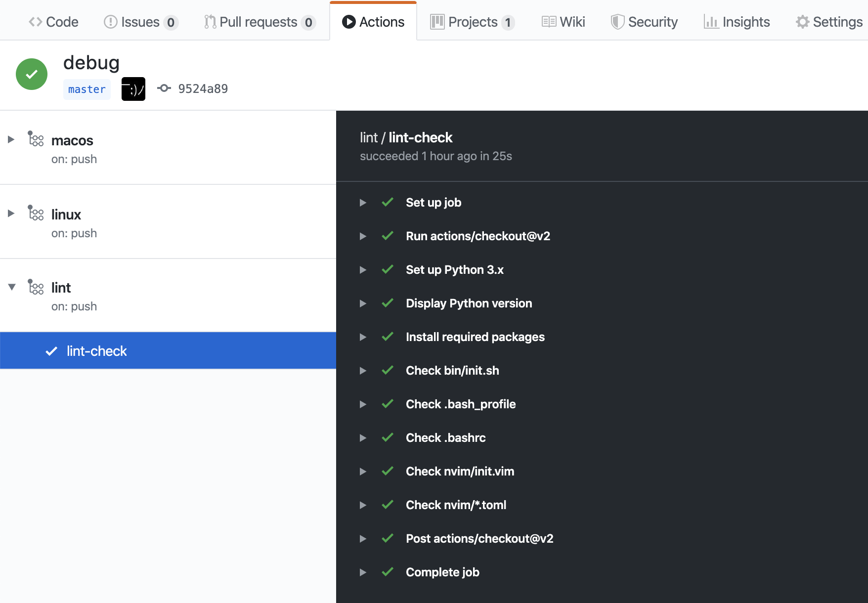Expand the Set up job step

(x=363, y=203)
